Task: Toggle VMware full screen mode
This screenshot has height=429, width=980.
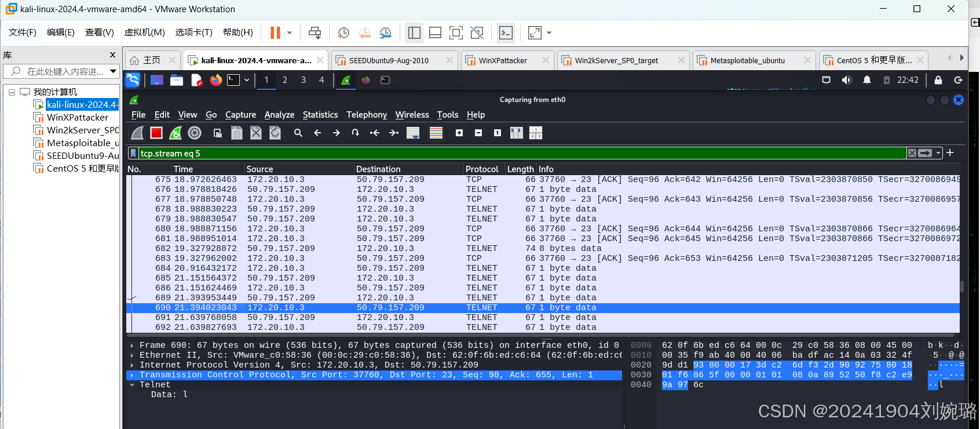Action: tap(456, 33)
